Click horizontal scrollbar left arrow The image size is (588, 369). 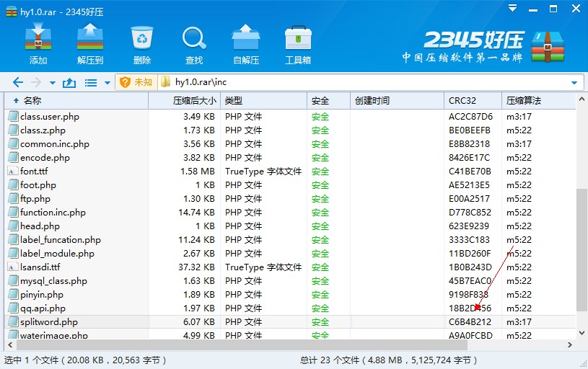(x=10, y=344)
